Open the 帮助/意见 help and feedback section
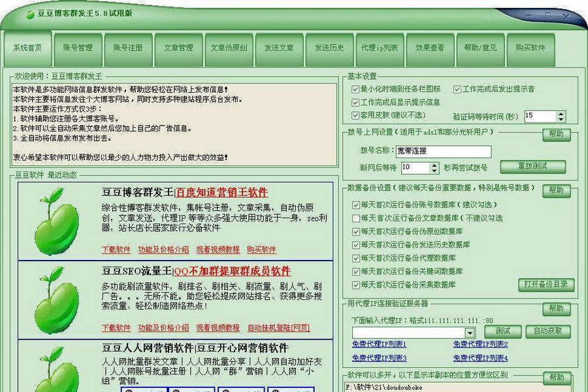Image resolution: width=588 pixels, height=392 pixels. pyautogui.click(x=479, y=48)
